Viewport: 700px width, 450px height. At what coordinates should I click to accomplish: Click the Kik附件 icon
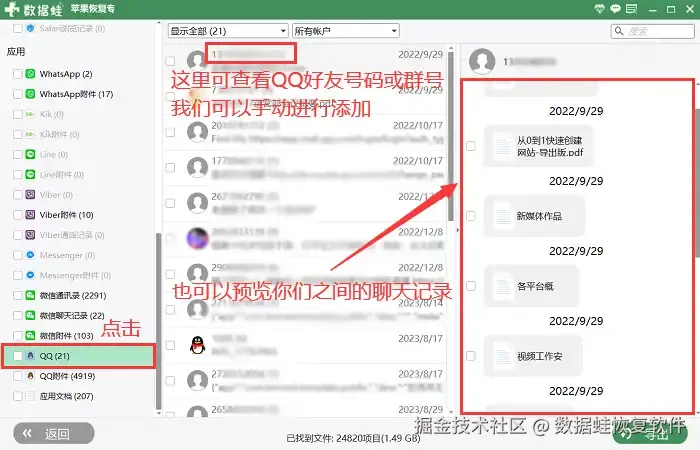tap(30, 134)
